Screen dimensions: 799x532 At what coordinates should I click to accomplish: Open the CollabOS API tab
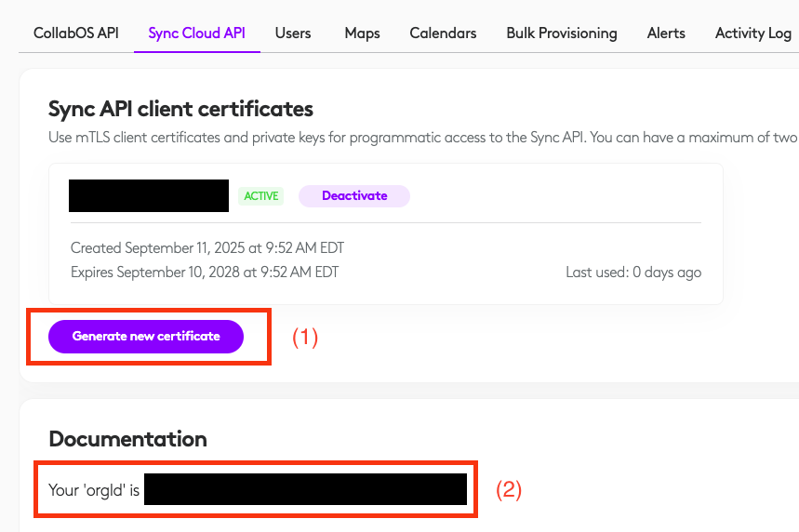(x=76, y=33)
